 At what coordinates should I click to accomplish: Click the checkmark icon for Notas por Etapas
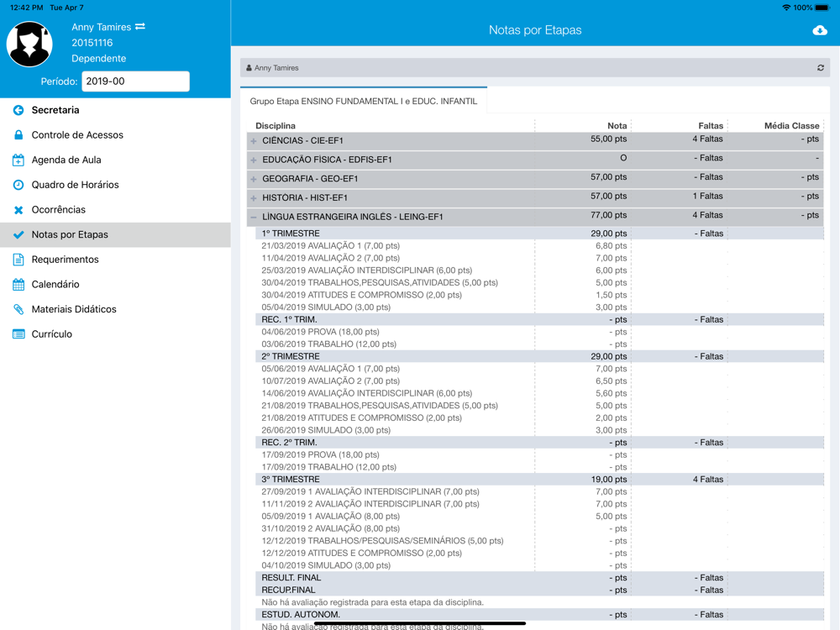(x=18, y=234)
